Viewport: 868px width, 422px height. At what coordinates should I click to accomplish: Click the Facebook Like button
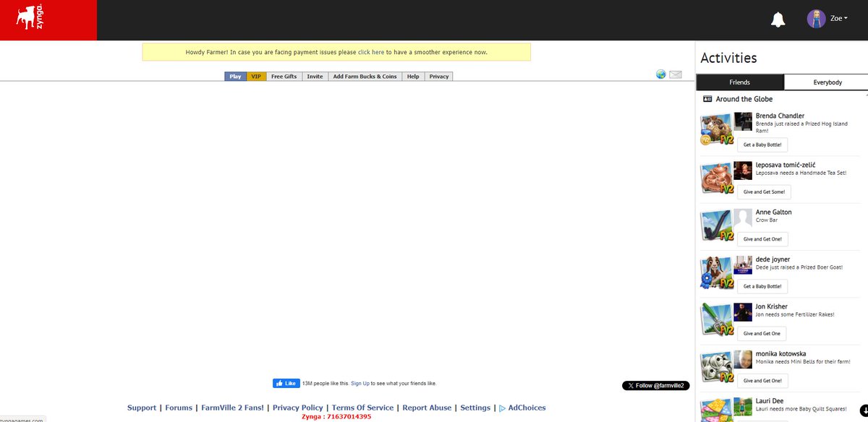[286, 383]
